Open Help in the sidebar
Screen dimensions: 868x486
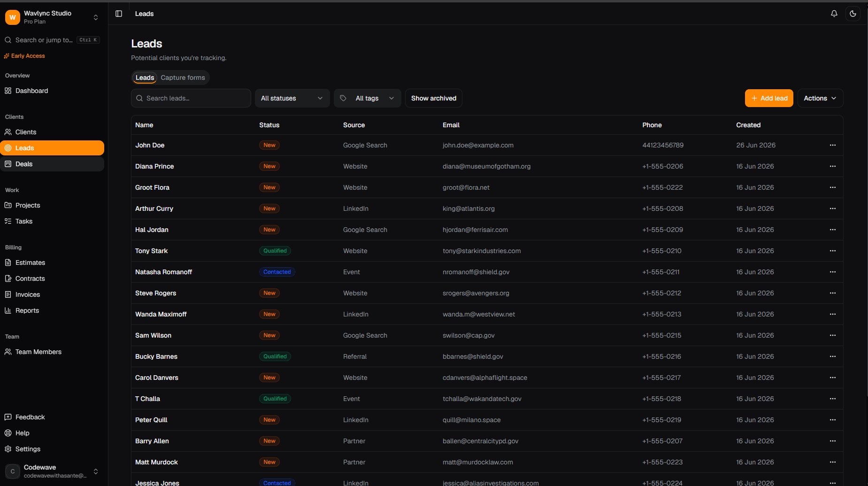[x=52, y=433]
